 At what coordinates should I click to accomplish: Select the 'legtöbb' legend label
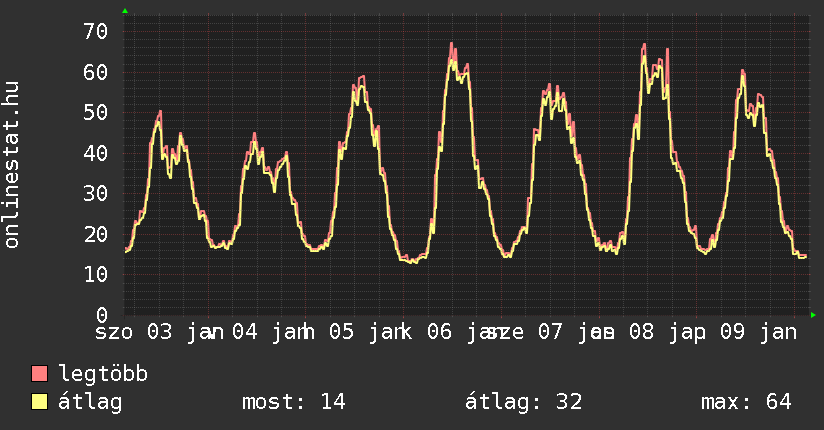pos(104,374)
